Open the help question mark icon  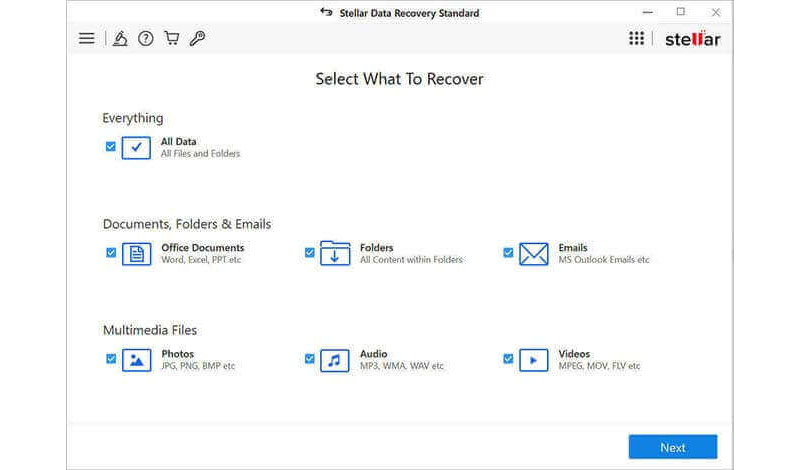146,39
